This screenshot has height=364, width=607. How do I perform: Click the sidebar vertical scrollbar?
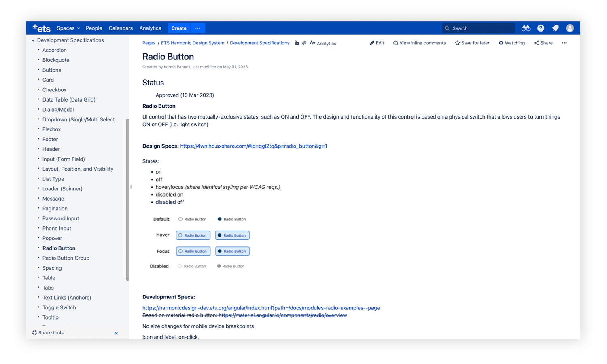click(x=127, y=200)
